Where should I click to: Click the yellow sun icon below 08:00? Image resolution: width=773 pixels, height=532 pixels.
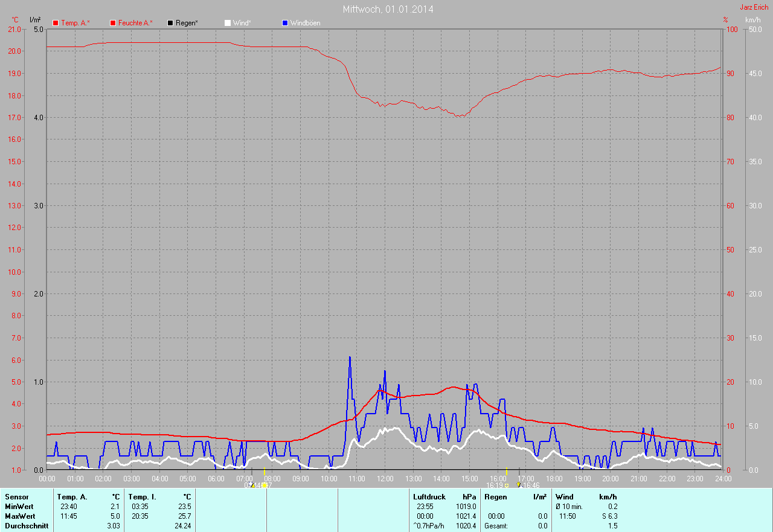tap(265, 485)
